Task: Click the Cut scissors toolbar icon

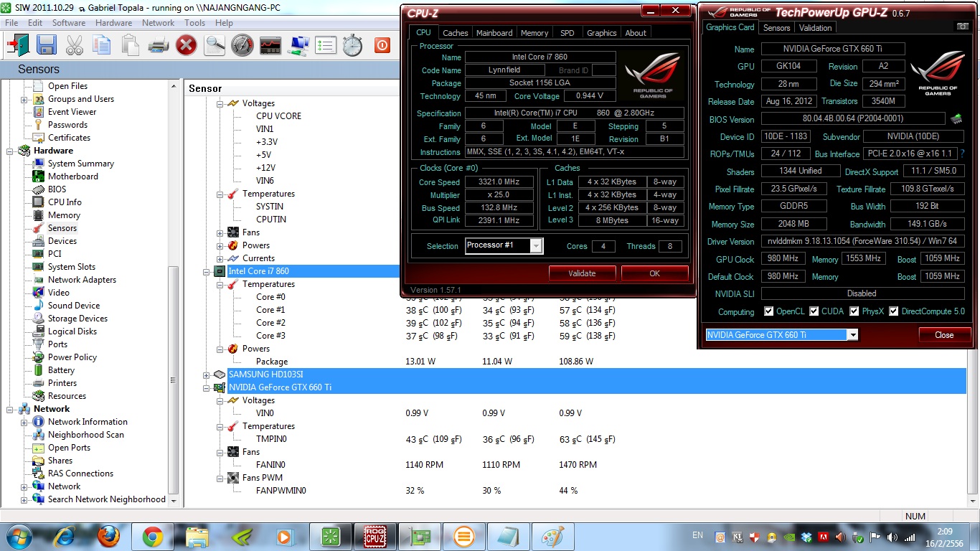Action: pyautogui.click(x=75, y=45)
